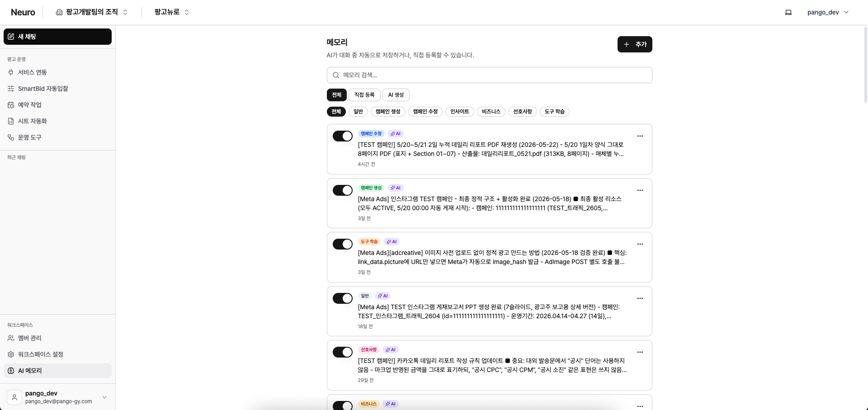Screen dimensions: 868x410
Task: Open SmartBid 자동입찰 sliders icon
Action: click(x=11, y=89)
